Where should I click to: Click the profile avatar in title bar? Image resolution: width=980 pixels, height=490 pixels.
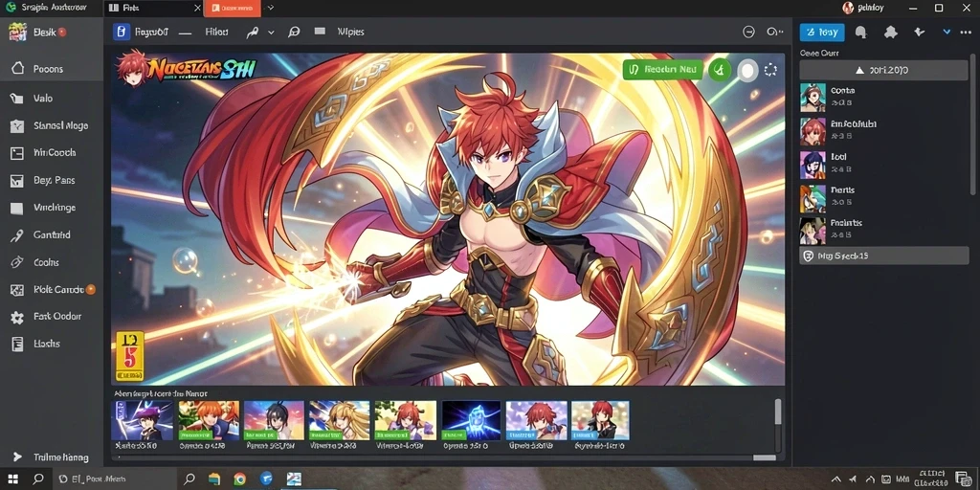(x=848, y=8)
